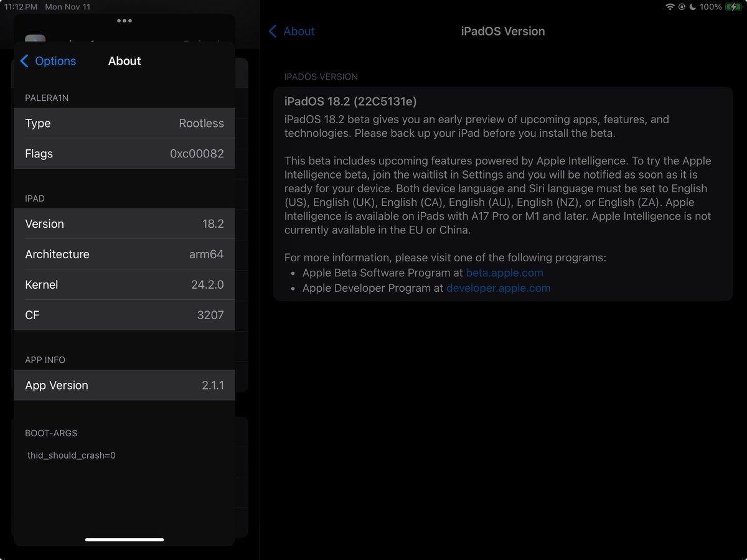Select the CF row showing 3207
The height and width of the screenshot is (560, 747).
click(125, 315)
